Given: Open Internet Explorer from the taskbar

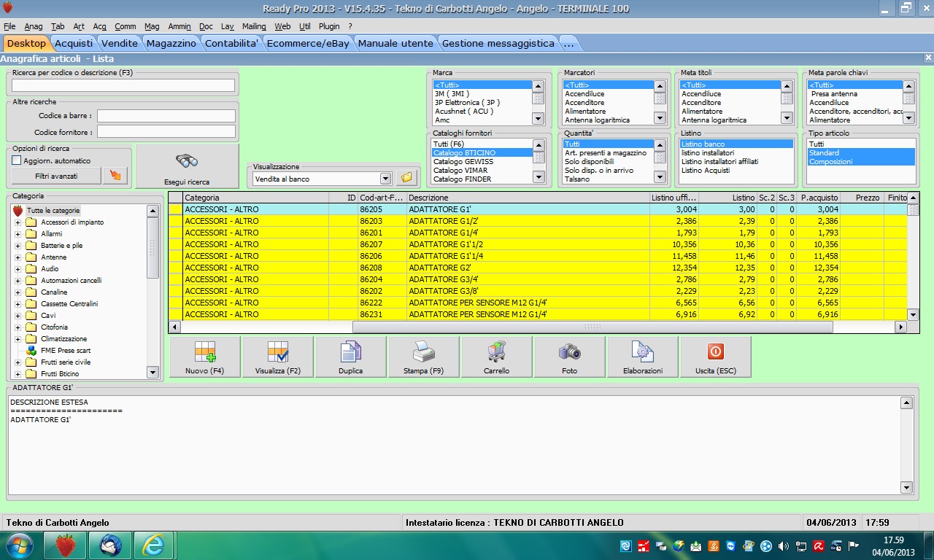Looking at the screenshot, I should pyautogui.click(x=154, y=545).
